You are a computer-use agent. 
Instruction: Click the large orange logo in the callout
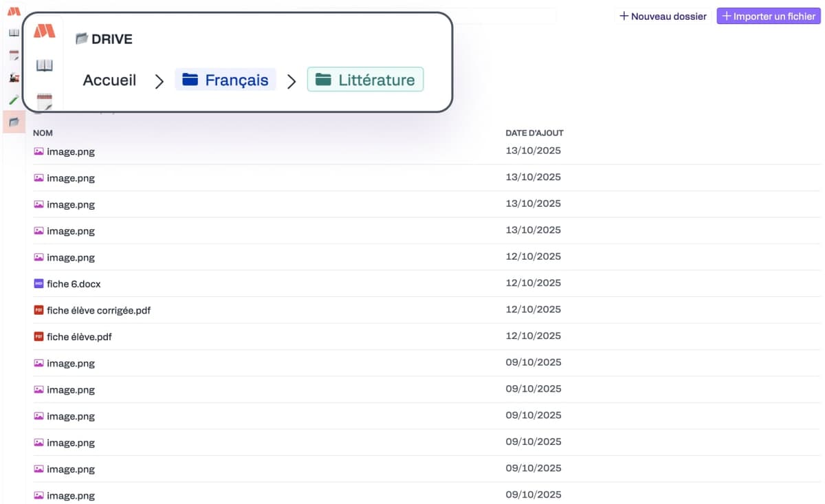[45, 31]
